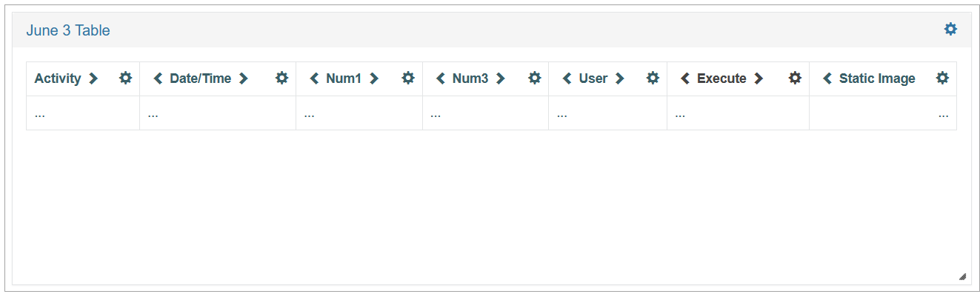Open the Activity column gear settings

(x=126, y=78)
